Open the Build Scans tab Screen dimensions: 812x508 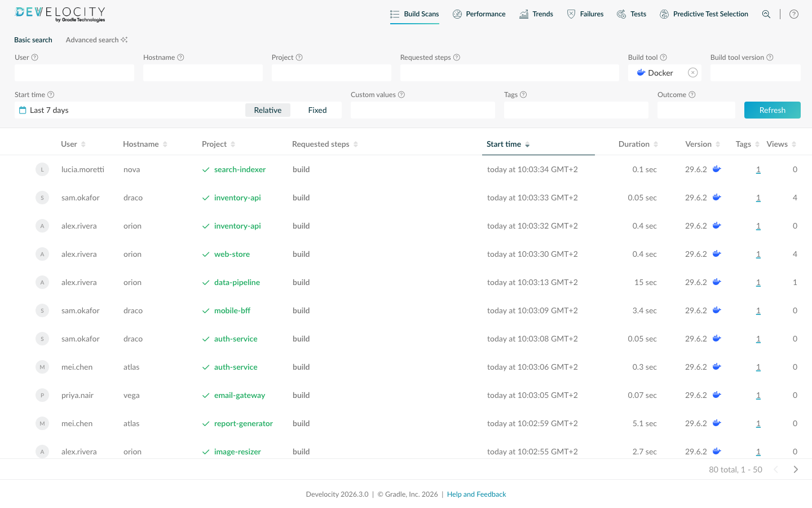pos(414,14)
